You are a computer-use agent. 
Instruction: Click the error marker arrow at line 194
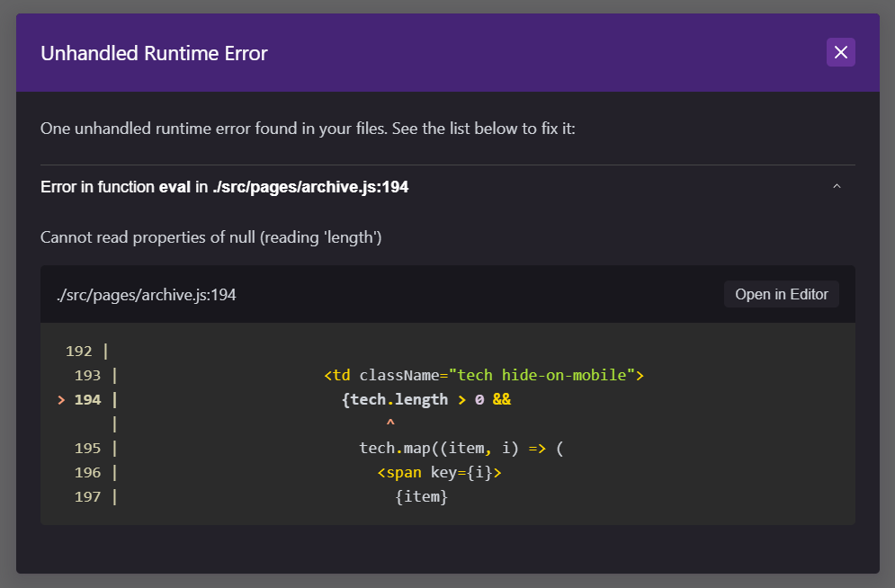click(59, 399)
